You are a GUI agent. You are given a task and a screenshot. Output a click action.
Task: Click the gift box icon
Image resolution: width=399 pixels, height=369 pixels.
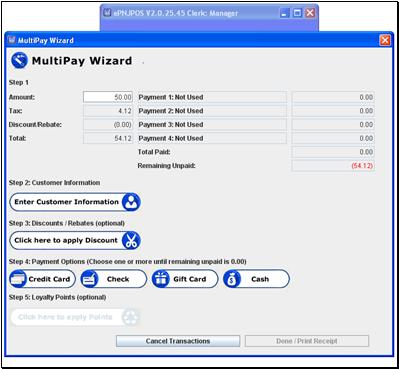pos(161,279)
